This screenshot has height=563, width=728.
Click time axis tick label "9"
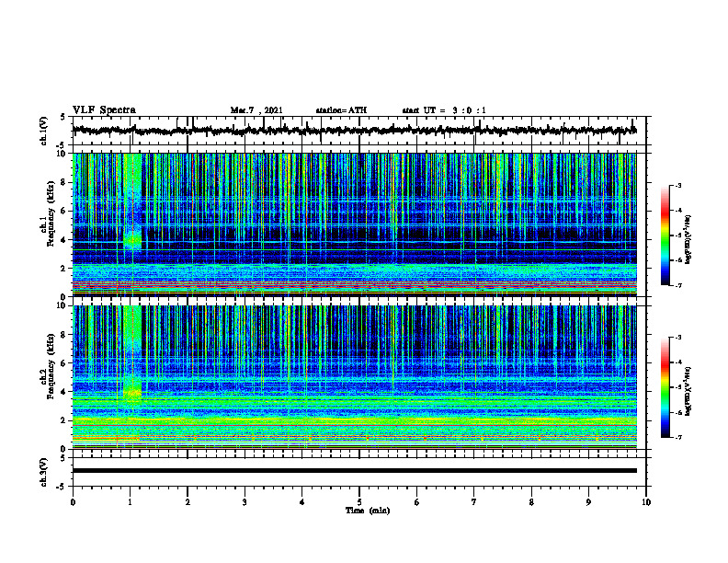tap(588, 502)
